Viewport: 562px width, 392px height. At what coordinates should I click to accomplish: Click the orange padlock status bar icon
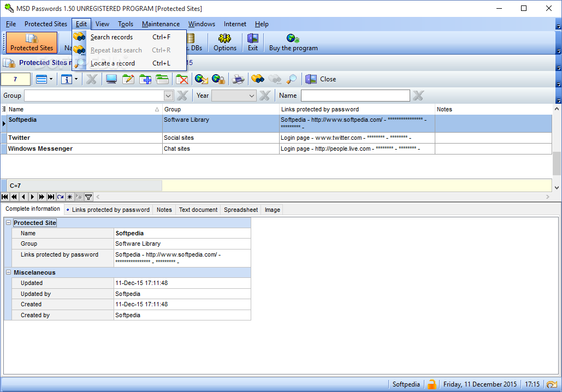(432, 384)
